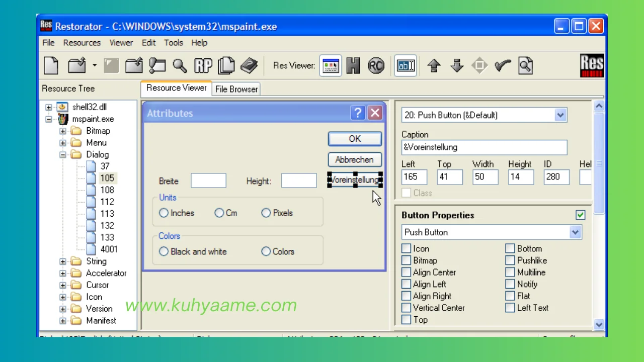
Task: Click the down arrow toolbar icon
Action: 457,65
